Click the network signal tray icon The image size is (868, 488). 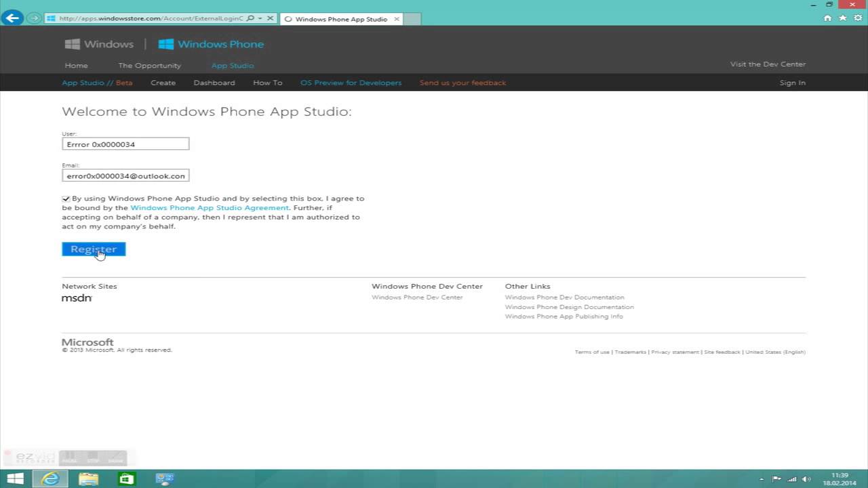pos(792,479)
